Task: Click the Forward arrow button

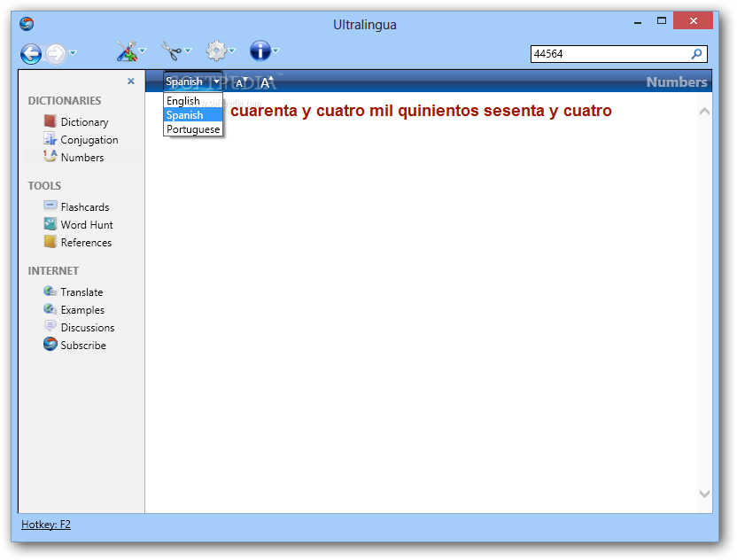Action: tap(56, 54)
